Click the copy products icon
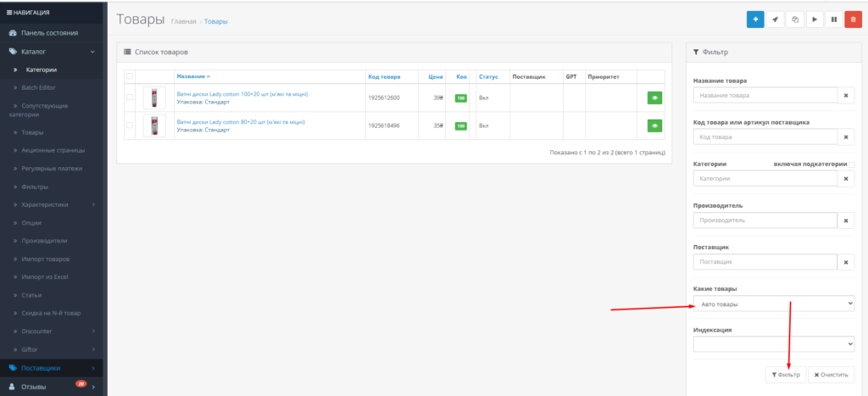The image size is (868, 396). click(x=795, y=20)
